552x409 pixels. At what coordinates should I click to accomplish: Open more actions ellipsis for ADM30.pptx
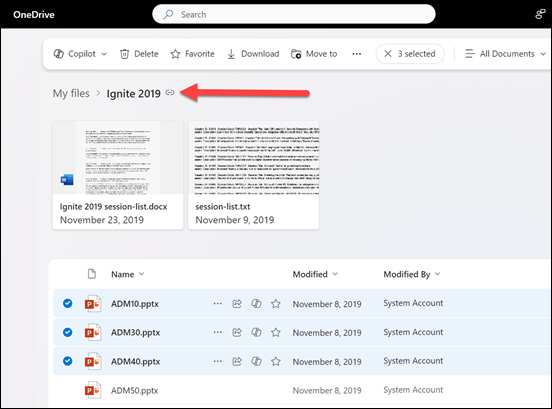pyautogui.click(x=218, y=332)
